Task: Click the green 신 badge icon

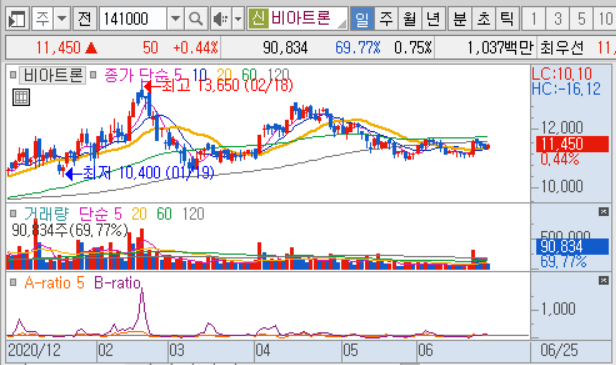Action: click(x=258, y=18)
